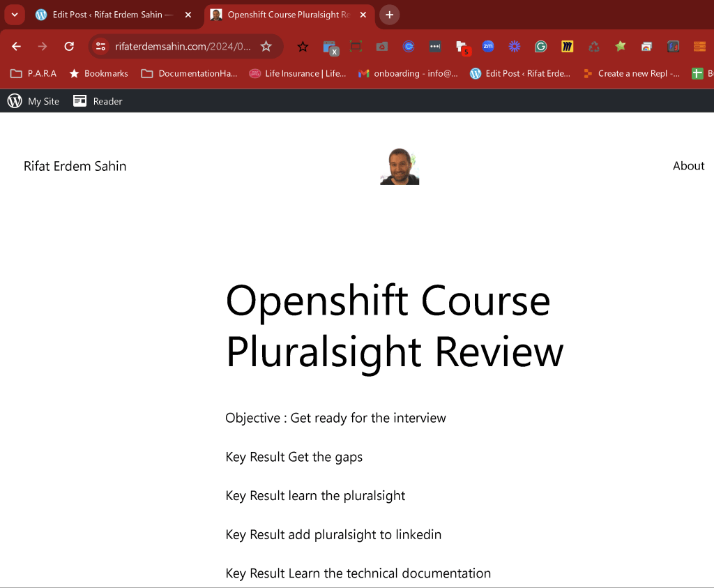
Task: Open a new browser tab
Action: (389, 15)
